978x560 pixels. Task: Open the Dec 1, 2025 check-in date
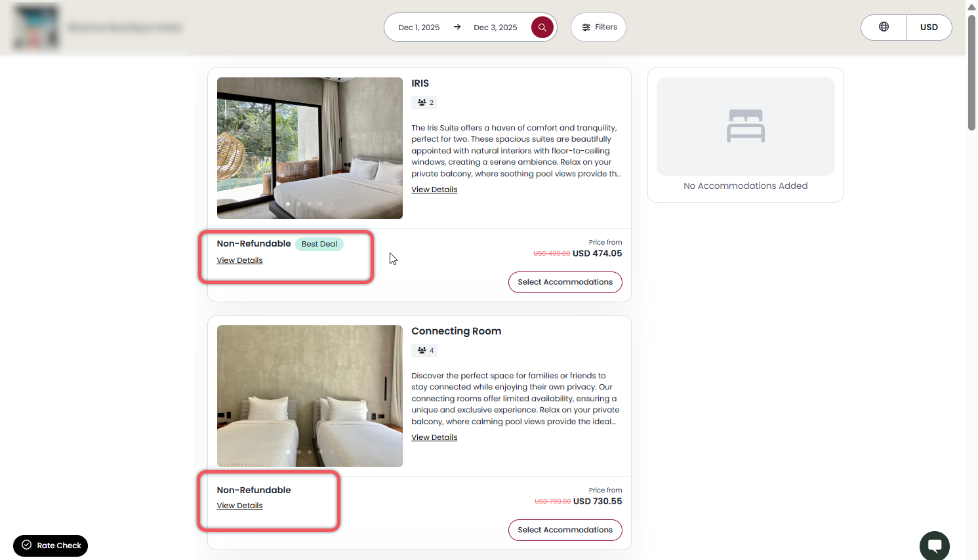(x=418, y=28)
